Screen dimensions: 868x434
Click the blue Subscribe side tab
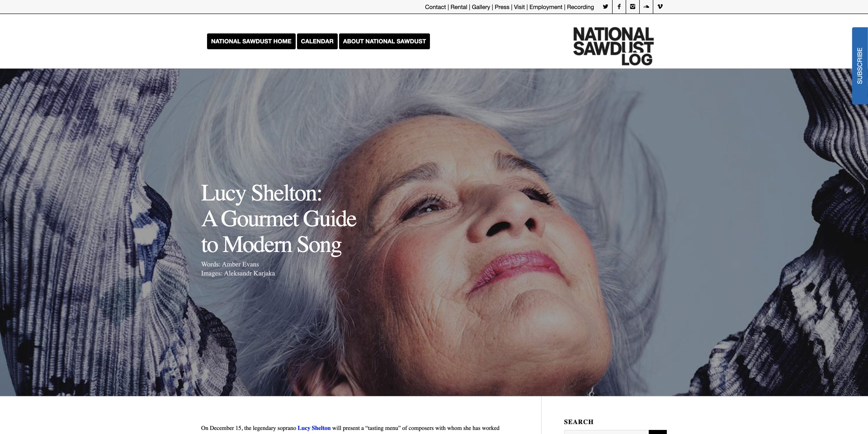pos(860,66)
